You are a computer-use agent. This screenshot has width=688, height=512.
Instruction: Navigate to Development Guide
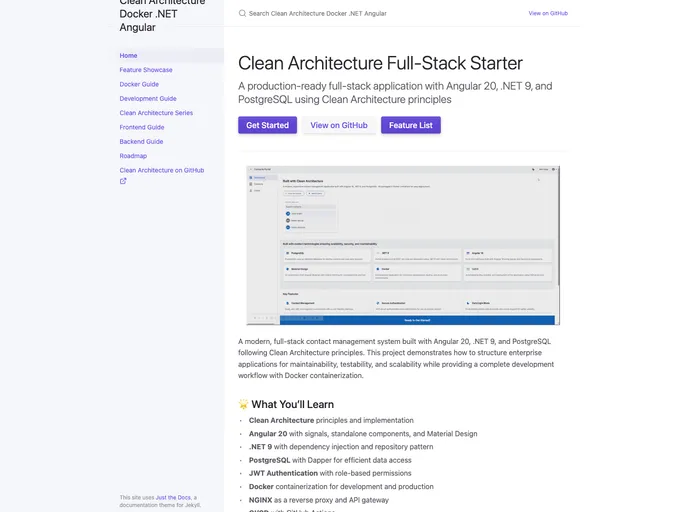(148, 98)
